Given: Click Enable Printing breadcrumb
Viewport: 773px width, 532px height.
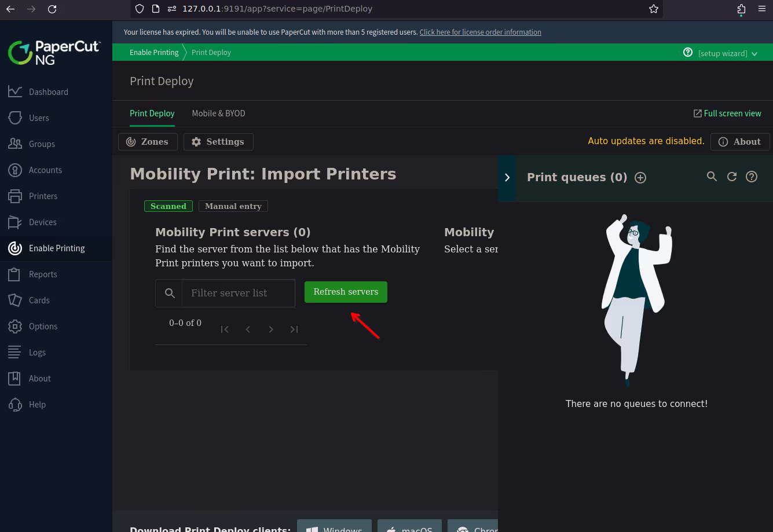Looking at the screenshot, I should (x=154, y=52).
